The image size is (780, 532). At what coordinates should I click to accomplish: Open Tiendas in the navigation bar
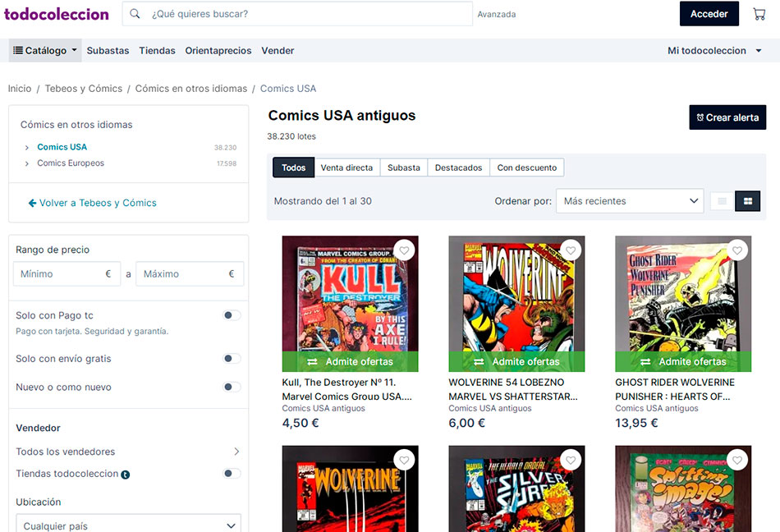click(x=157, y=50)
